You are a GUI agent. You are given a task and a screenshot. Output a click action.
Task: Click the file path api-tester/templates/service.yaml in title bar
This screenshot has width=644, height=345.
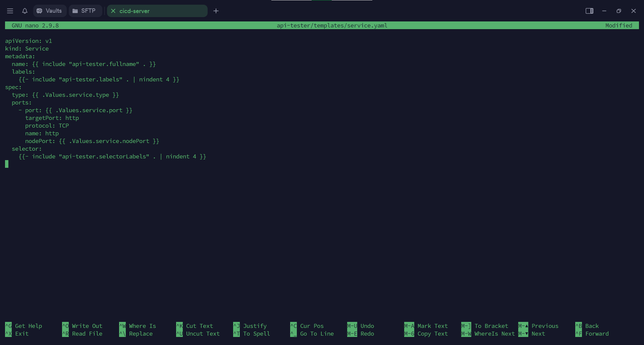click(332, 25)
